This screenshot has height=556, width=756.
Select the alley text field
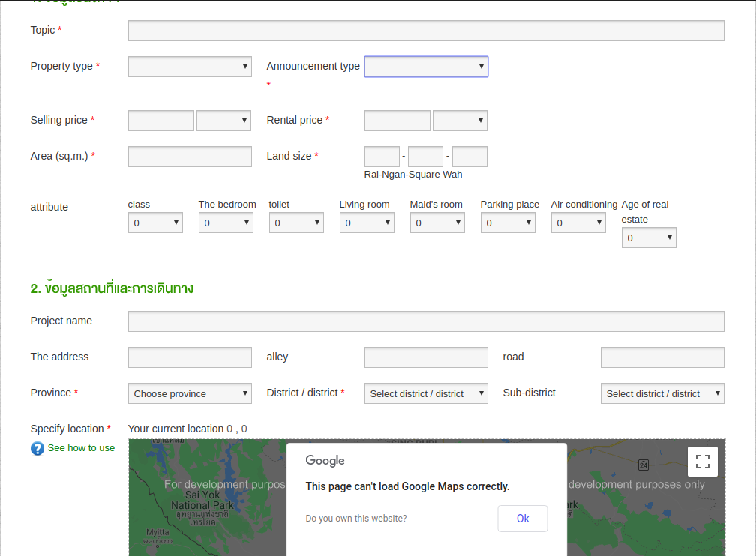[x=426, y=357]
